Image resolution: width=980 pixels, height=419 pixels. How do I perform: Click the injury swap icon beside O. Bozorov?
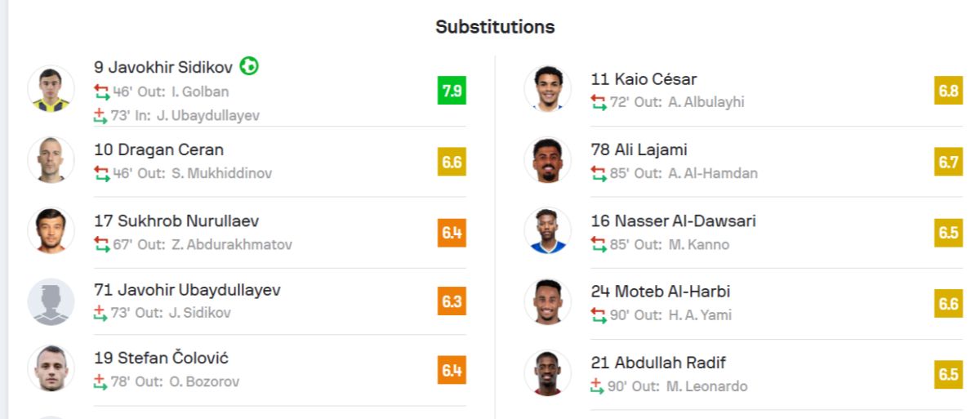tap(100, 381)
